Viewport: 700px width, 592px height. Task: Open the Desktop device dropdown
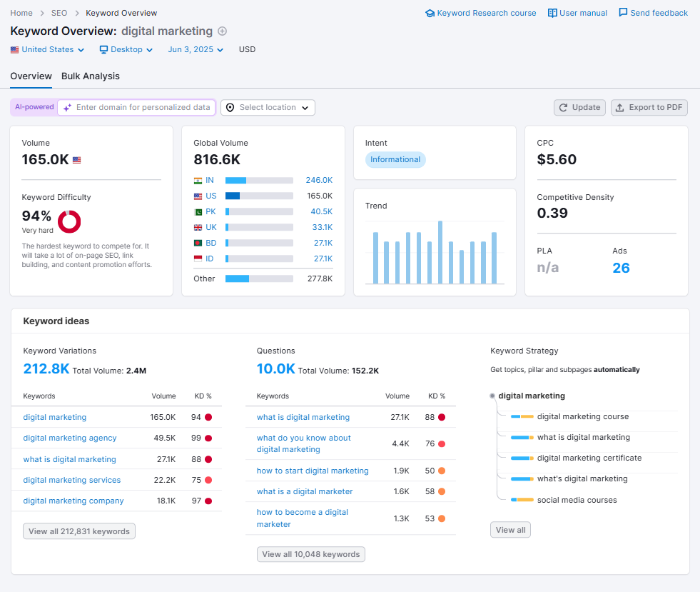click(126, 49)
